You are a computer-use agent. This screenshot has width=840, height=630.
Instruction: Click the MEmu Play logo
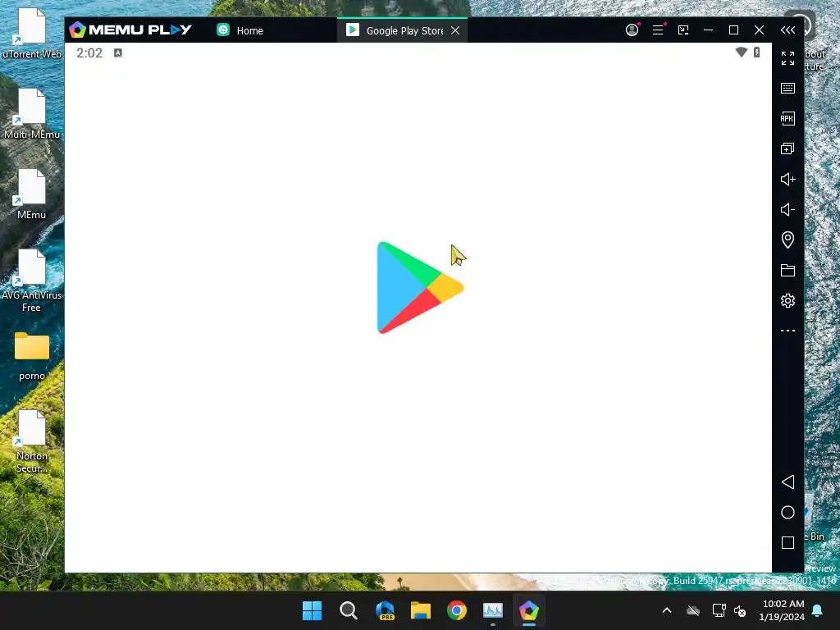(x=130, y=30)
